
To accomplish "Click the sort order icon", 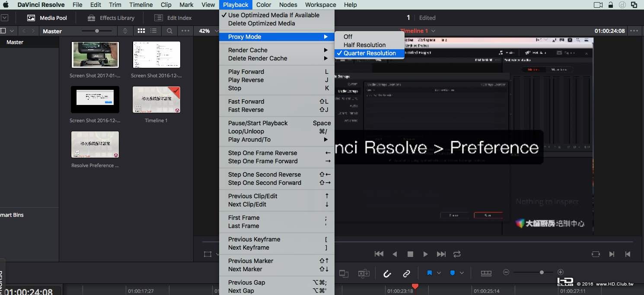I will [125, 31].
